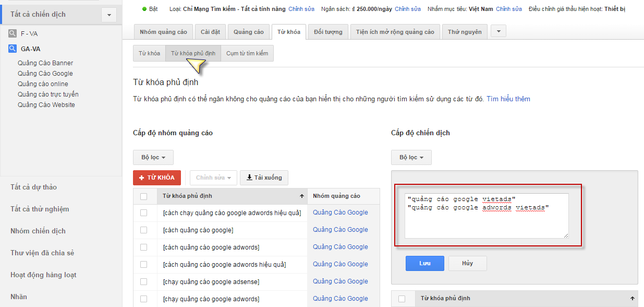Click Quảng Cáo Google link in first table row
The width and height of the screenshot is (644, 307).
point(341,212)
